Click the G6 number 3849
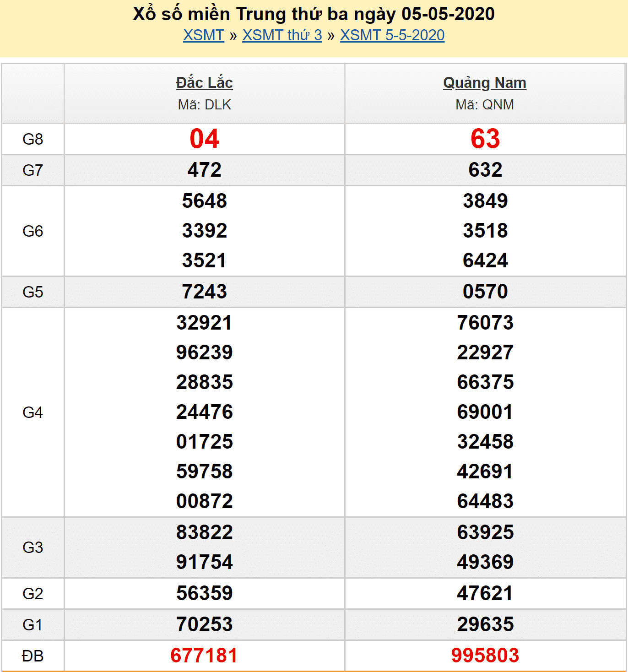Image resolution: width=628 pixels, height=672 pixels. (485, 201)
